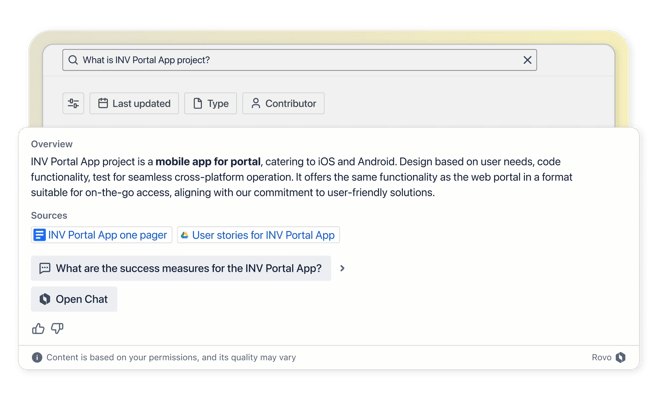Give a thumbs up to the answer

(38, 328)
